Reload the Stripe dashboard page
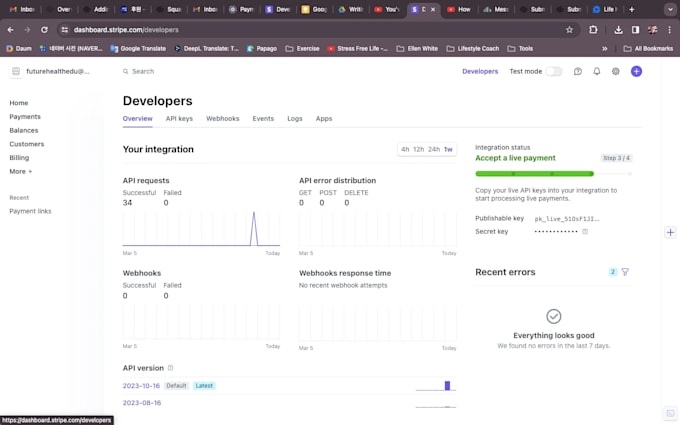 (44, 30)
